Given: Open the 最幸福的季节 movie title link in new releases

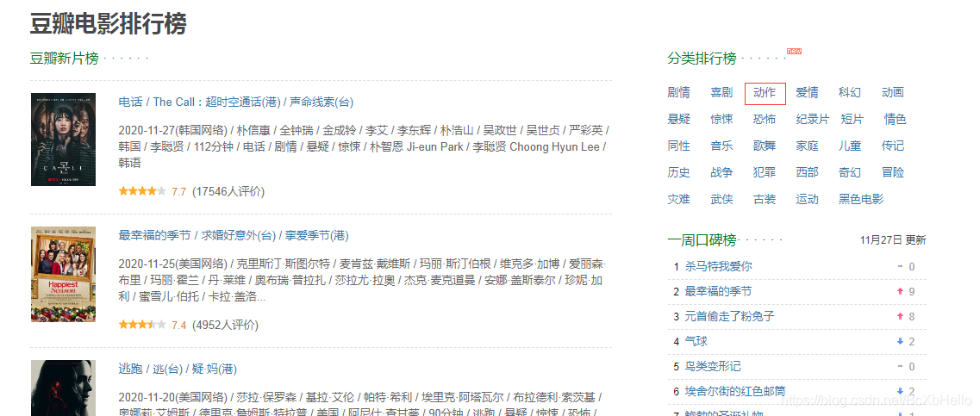Looking at the screenshot, I should point(233,235).
